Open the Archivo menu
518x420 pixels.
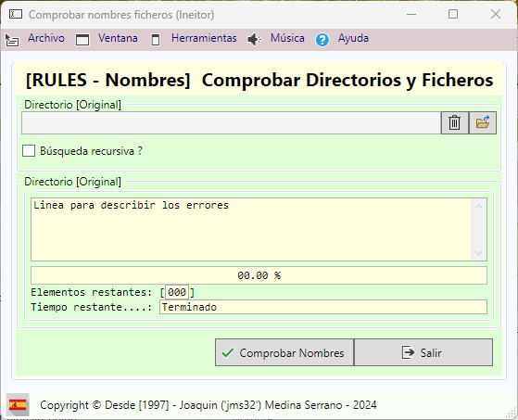(46, 38)
